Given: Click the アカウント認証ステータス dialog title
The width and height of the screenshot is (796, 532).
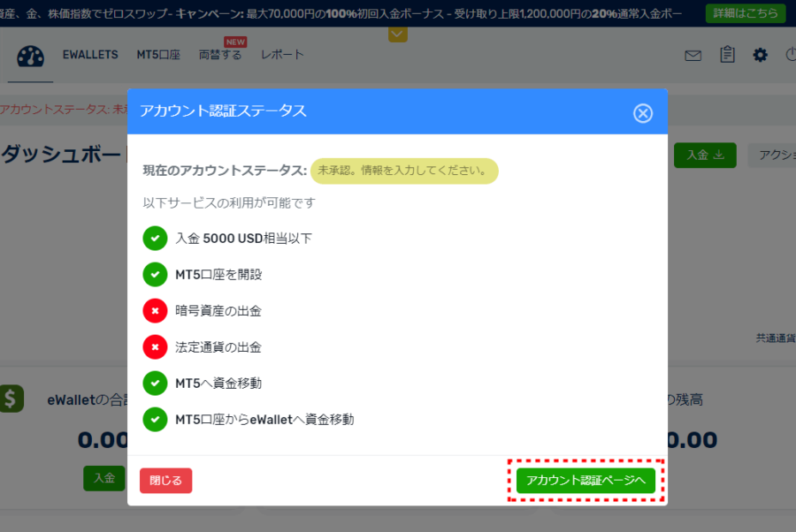Looking at the screenshot, I should tap(224, 111).
